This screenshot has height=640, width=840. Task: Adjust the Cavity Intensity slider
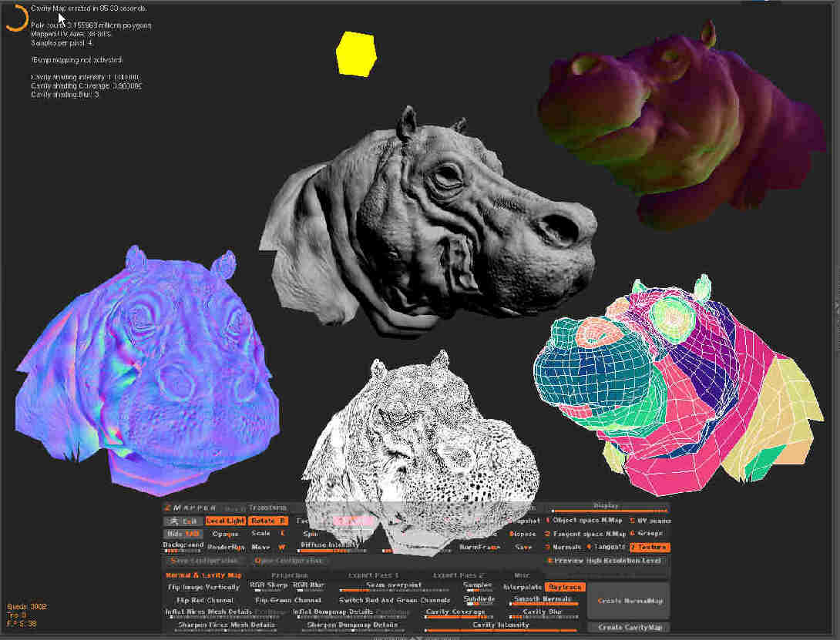click(x=500, y=625)
